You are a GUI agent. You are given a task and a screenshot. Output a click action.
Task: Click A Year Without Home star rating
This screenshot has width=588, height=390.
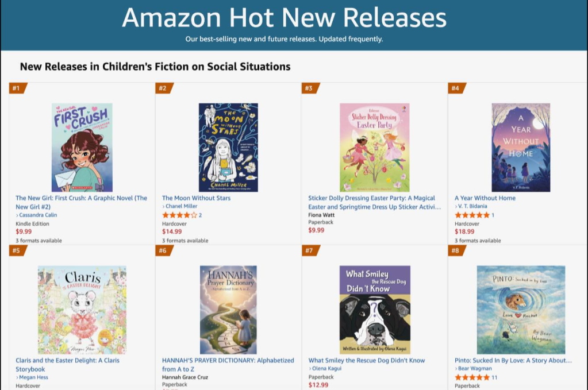472,215
